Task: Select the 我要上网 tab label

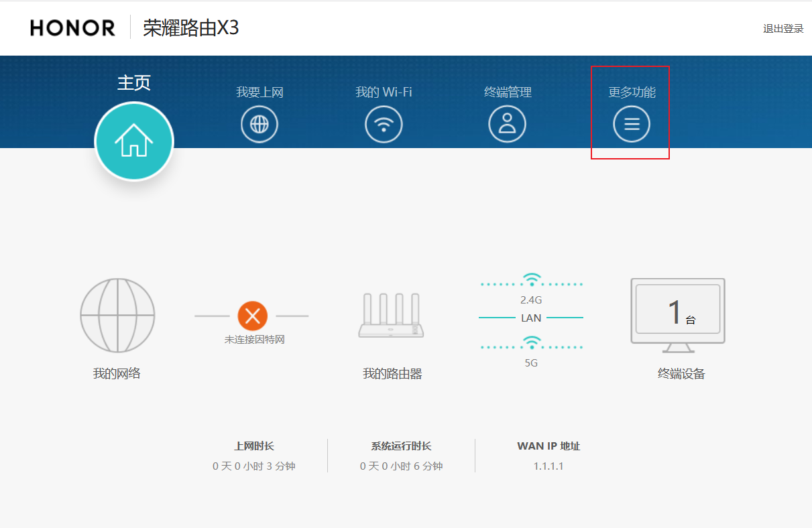Action: click(x=259, y=92)
